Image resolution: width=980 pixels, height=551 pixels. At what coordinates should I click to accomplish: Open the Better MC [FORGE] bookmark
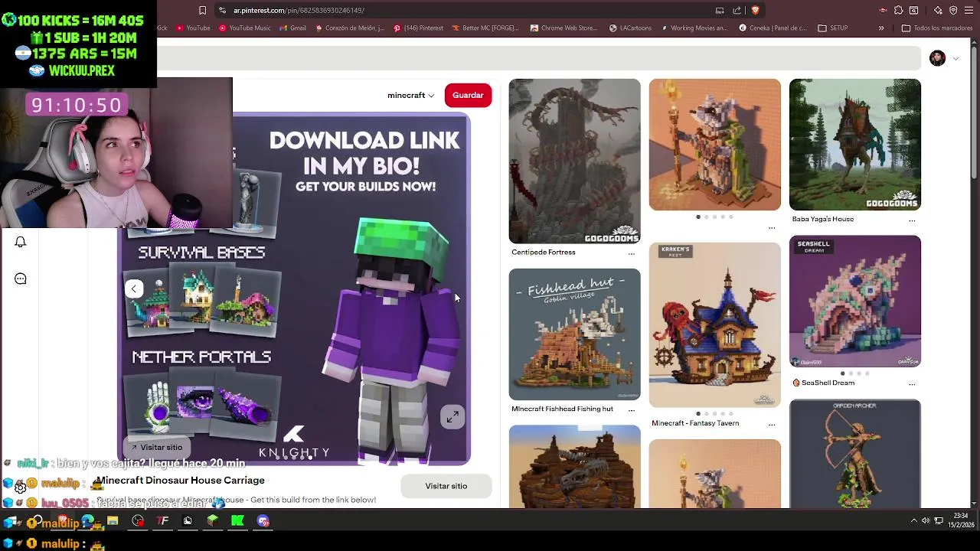[x=485, y=28]
